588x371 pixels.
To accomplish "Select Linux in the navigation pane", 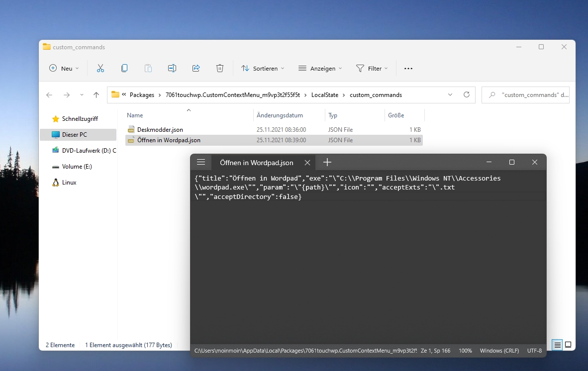I will (69, 183).
